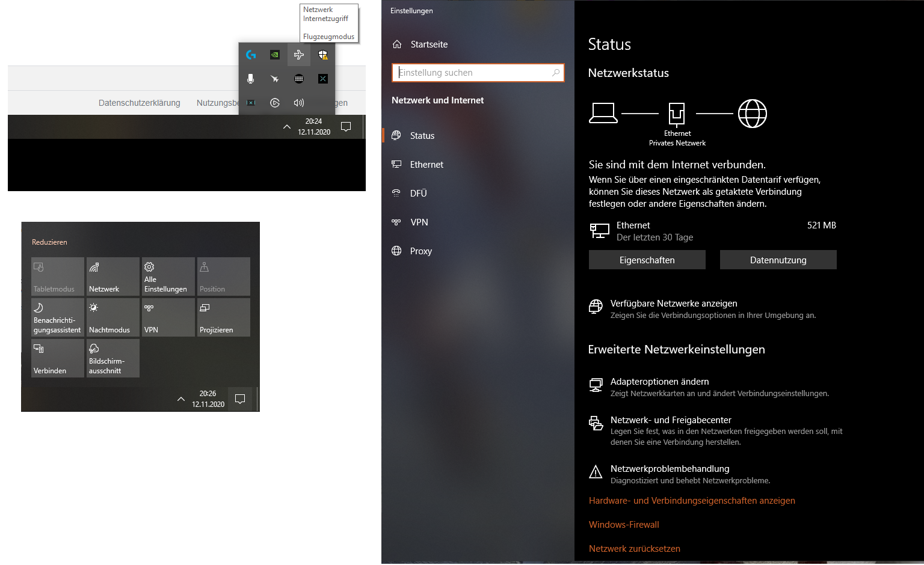Click the monitor icon next to sidebar Ethernet
This screenshot has height=565, width=924.
tap(396, 164)
